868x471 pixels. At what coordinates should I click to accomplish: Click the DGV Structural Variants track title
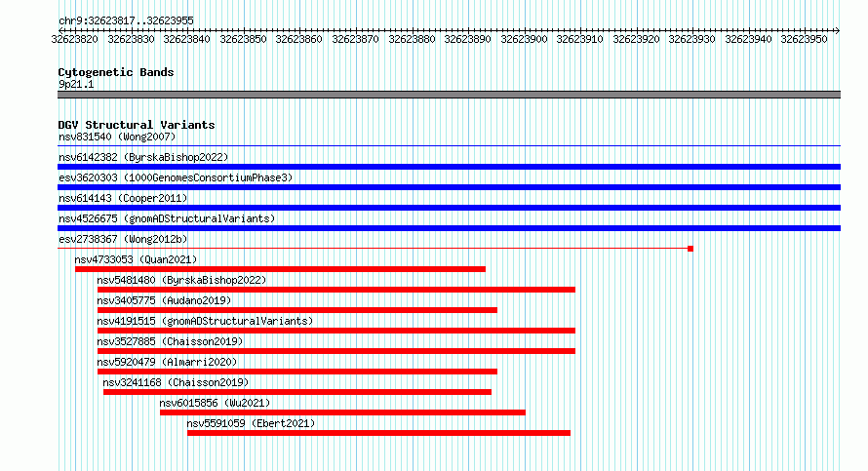point(137,125)
